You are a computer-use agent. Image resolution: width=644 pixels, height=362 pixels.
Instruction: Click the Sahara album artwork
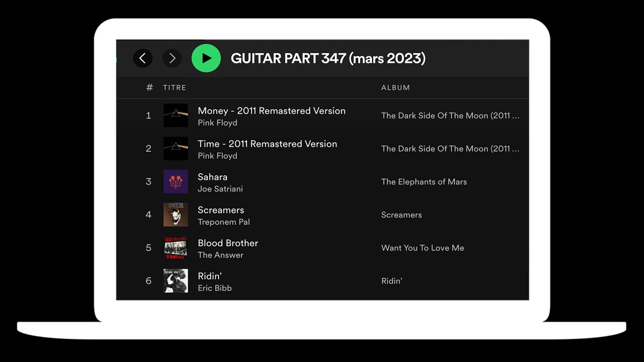pyautogui.click(x=175, y=182)
